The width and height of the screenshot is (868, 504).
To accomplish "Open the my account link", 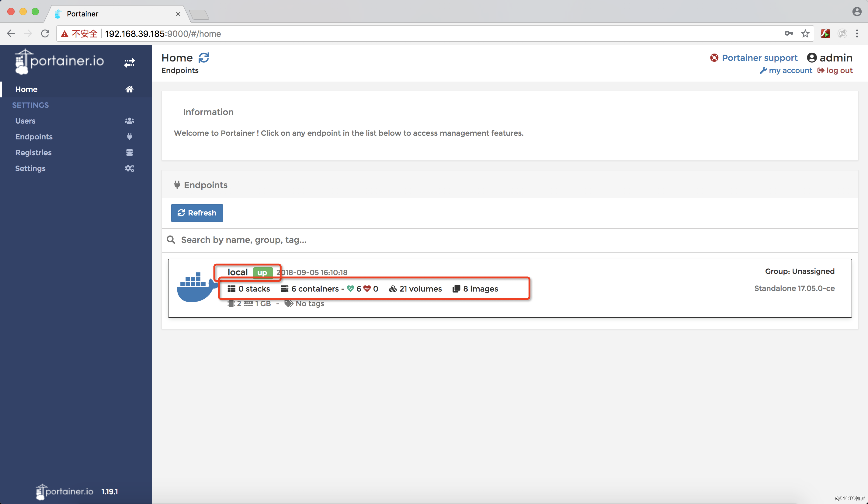I will (x=786, y=71).
